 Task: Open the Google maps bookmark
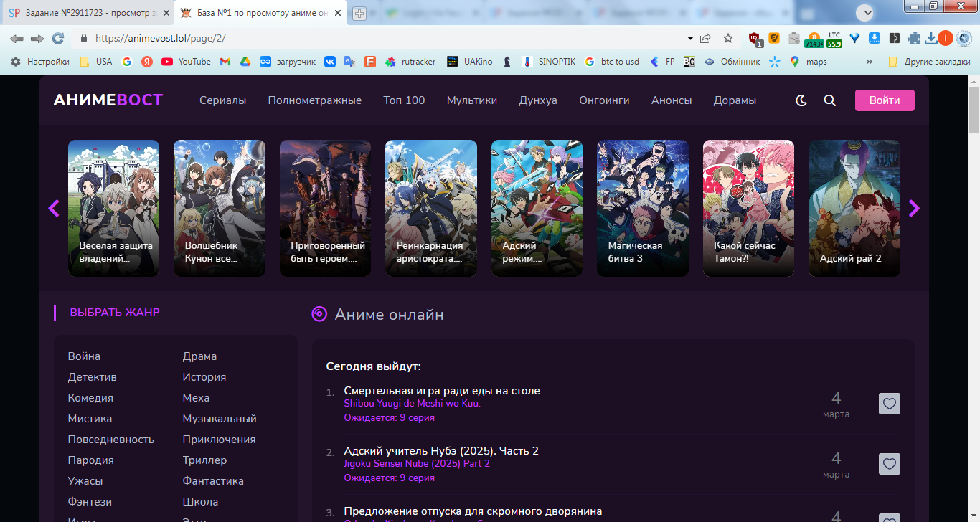point(809,62)
